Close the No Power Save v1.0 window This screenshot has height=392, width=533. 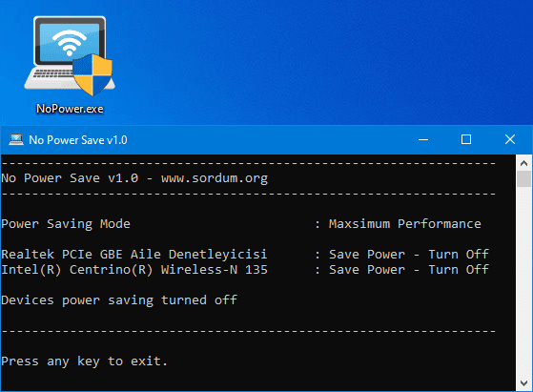click(x=510, y=139)
